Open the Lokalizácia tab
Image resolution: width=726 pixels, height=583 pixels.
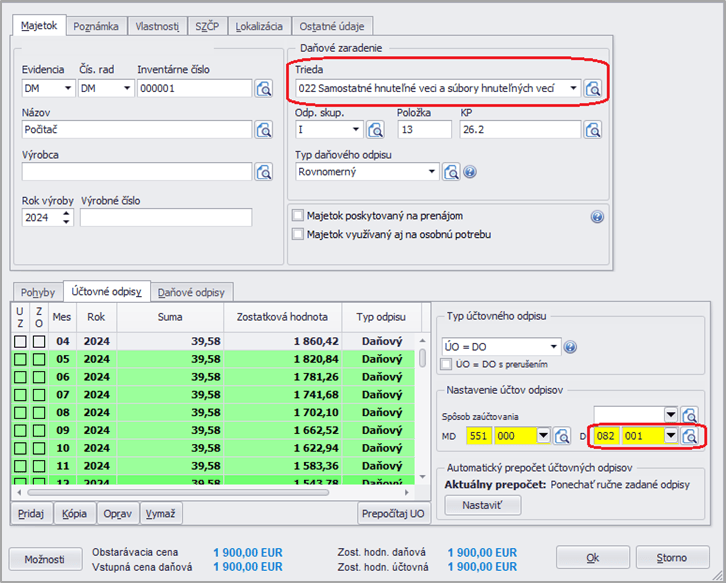click(x=259, y=27)
